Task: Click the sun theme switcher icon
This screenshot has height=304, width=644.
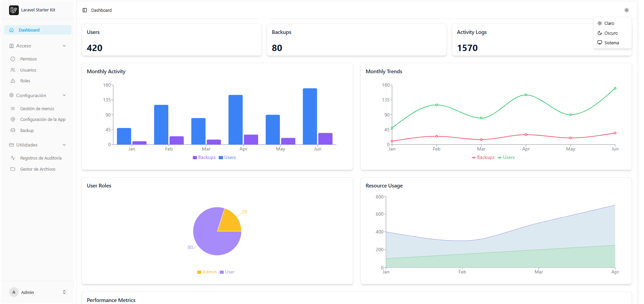Action: point(627,10)
